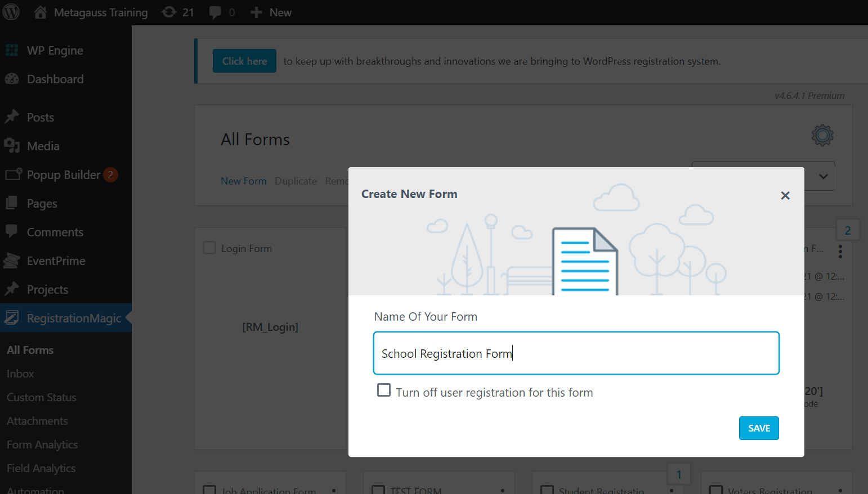Click the Metagauss Training home icon

(x=41, y=12)
